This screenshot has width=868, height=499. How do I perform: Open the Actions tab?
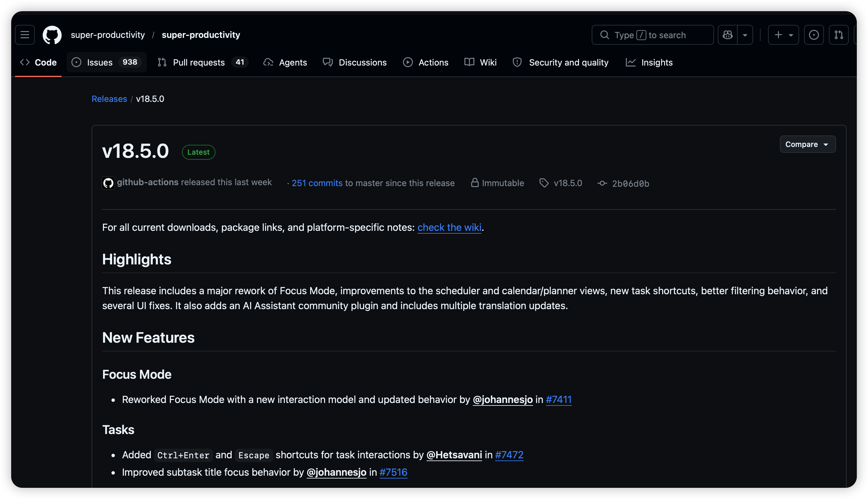pos(426,62)
